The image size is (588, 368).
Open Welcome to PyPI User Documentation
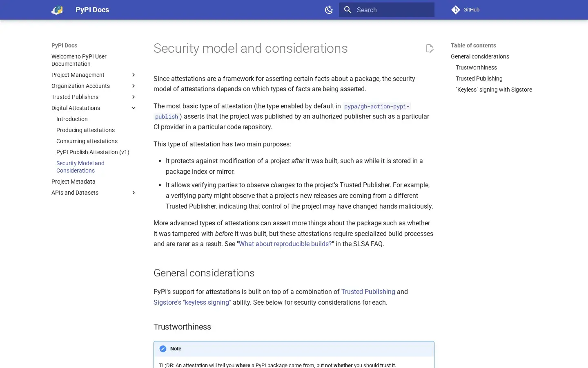79,60
